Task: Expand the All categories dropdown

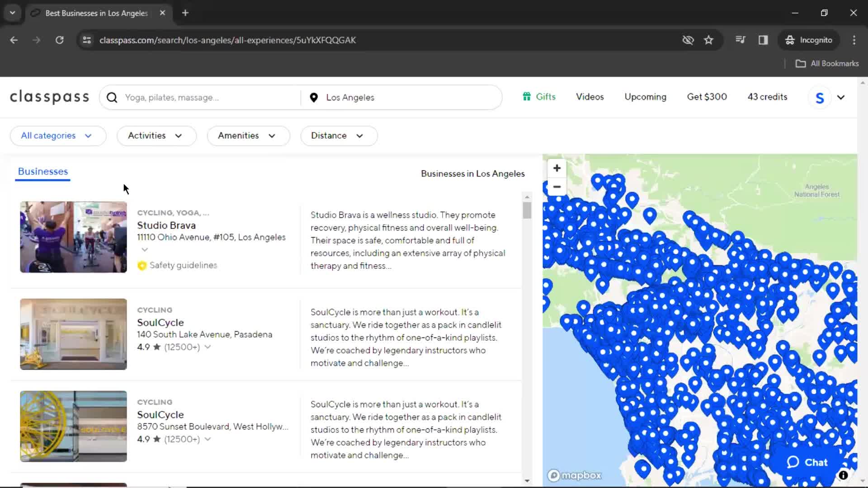Action: [56, 135]
